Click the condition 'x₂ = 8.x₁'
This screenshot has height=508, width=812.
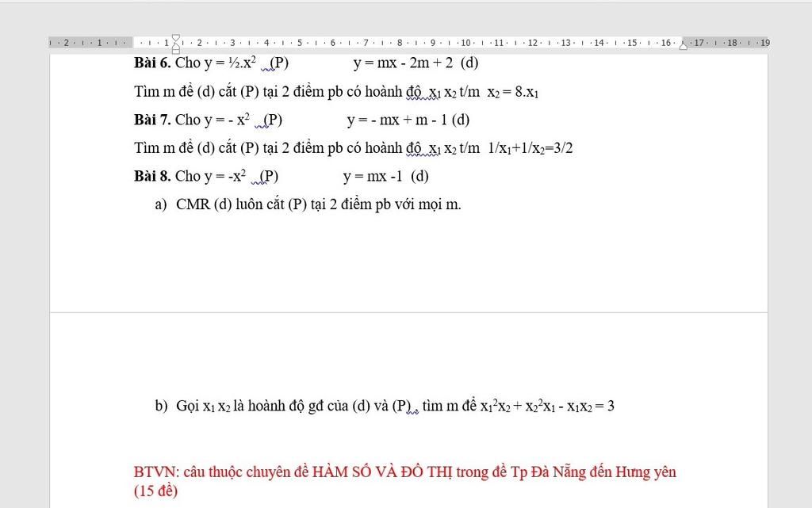(513, 92)
